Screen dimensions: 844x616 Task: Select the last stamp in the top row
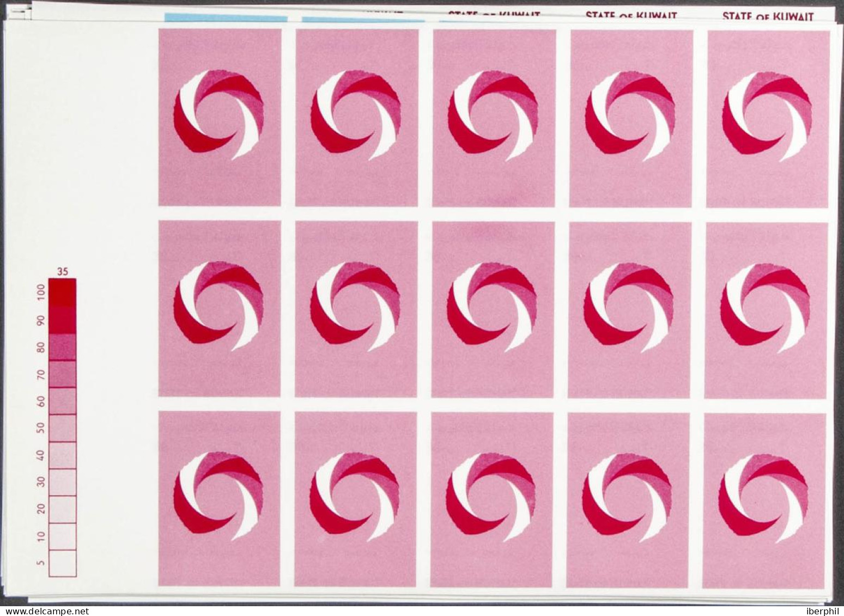point(768,119)
